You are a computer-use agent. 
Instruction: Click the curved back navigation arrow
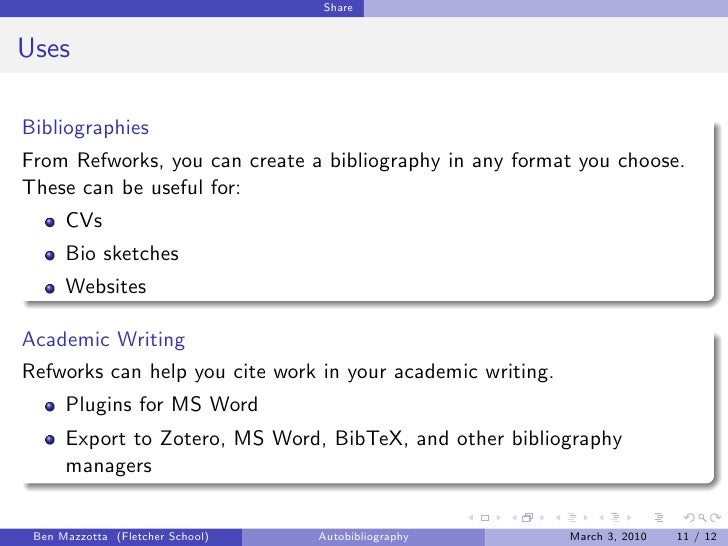pos(690,517)
